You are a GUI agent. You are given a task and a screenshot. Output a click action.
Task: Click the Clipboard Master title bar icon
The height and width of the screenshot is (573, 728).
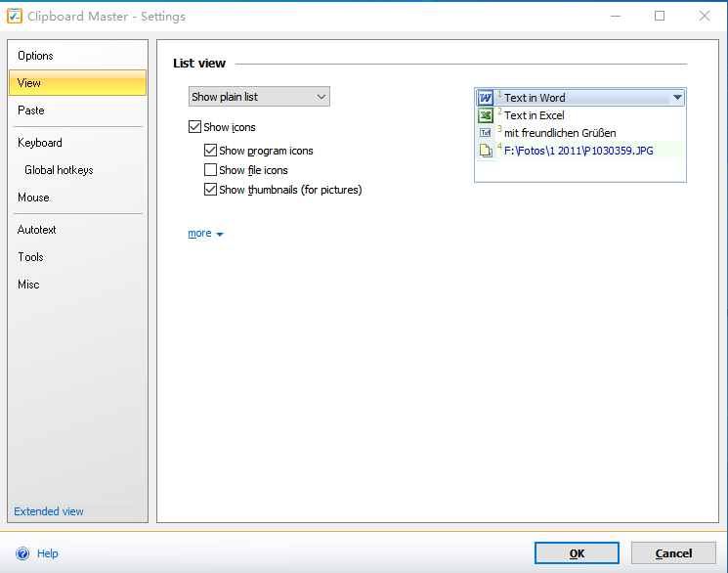15,17
